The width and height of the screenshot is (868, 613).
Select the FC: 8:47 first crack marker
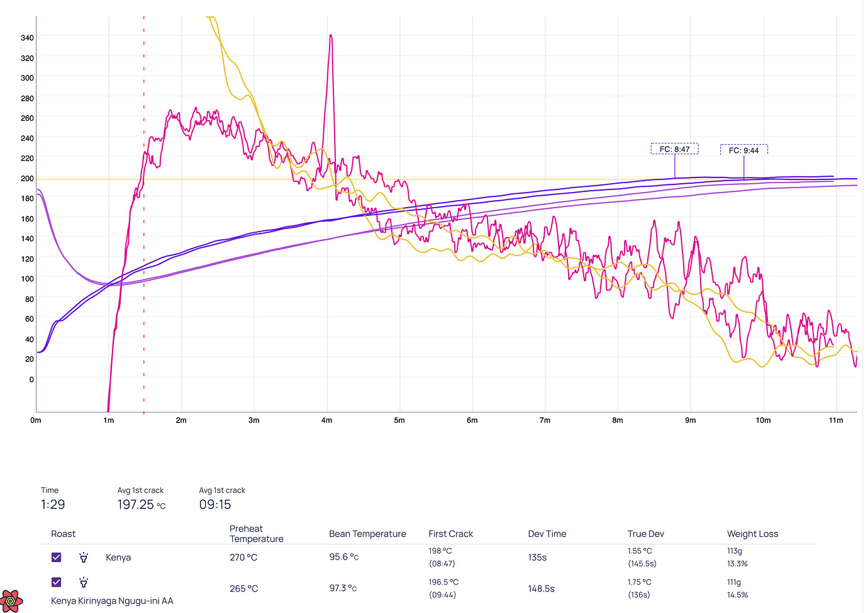point(674,149)
